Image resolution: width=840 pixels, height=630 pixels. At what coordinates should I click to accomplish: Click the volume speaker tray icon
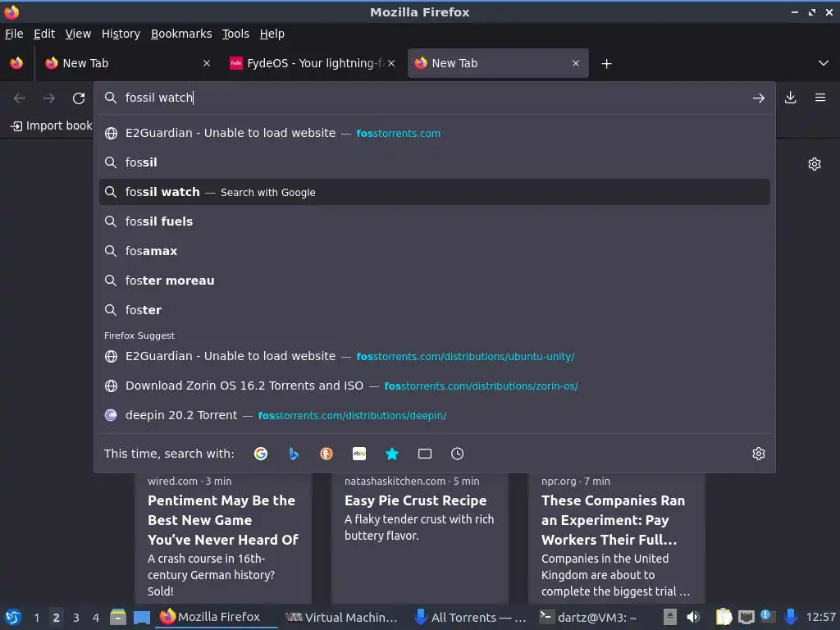pyautogui.click(x=692, y=617)
